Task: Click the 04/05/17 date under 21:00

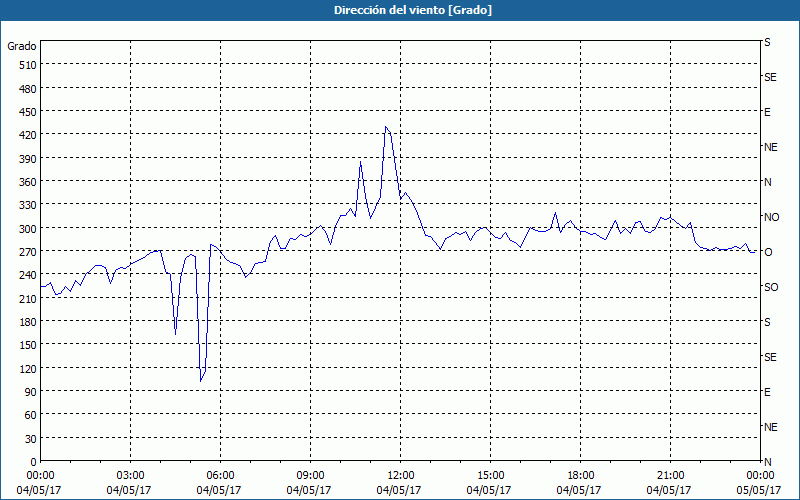Action: tap(669, 490)
